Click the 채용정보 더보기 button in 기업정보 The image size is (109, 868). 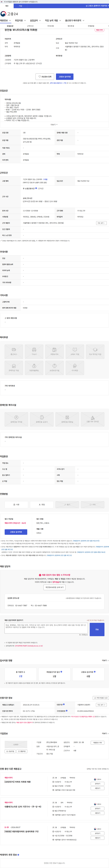point(97,743)
